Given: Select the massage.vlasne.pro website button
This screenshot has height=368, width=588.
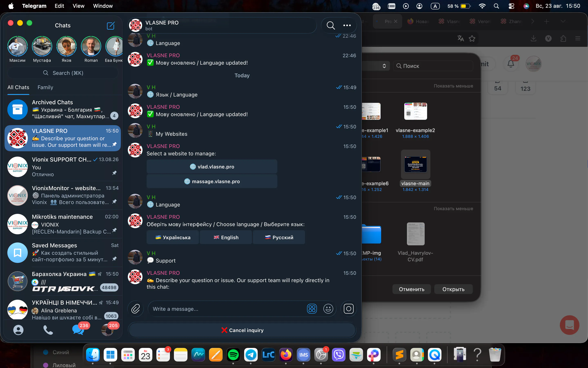Looking at the screenshot, I should coord(212,181).
